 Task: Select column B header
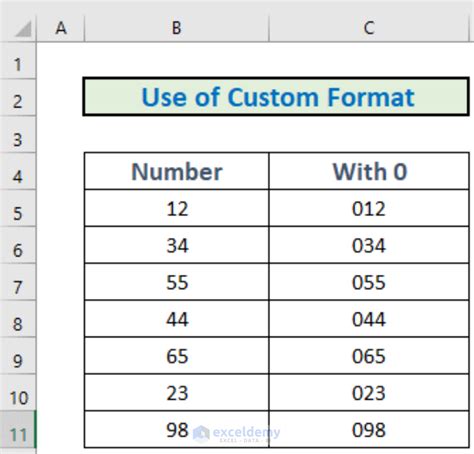(x=177, y=28)
